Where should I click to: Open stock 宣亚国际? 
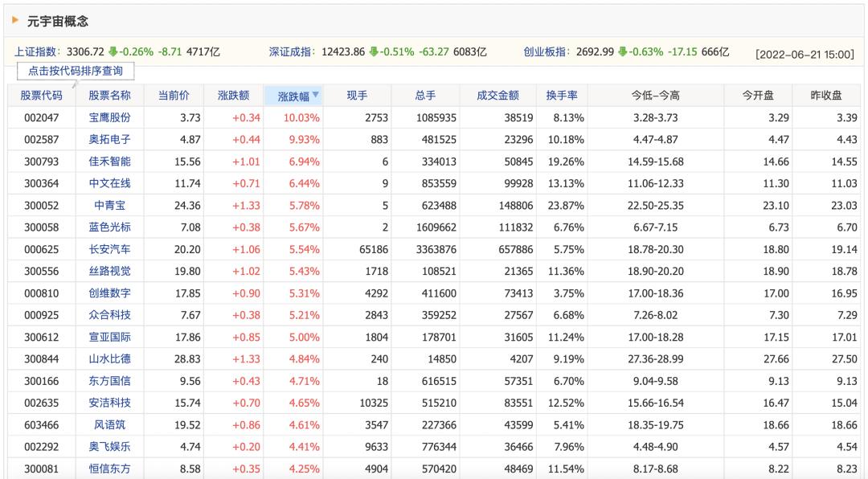point(109,337)
